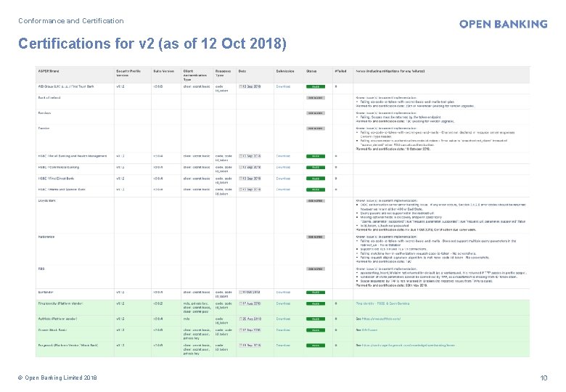Click grey See Notes badge for Barclays
This screenshot has height=392, width=566.
coord(316,113)
